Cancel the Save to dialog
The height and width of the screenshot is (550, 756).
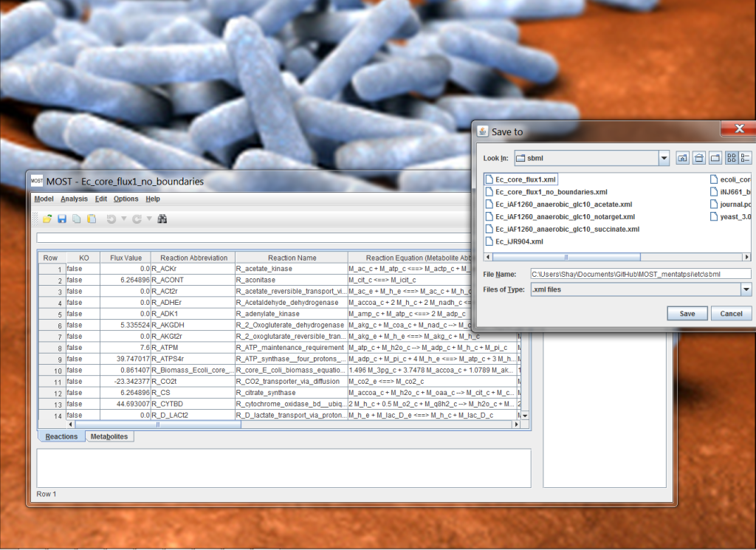[731, 314]
